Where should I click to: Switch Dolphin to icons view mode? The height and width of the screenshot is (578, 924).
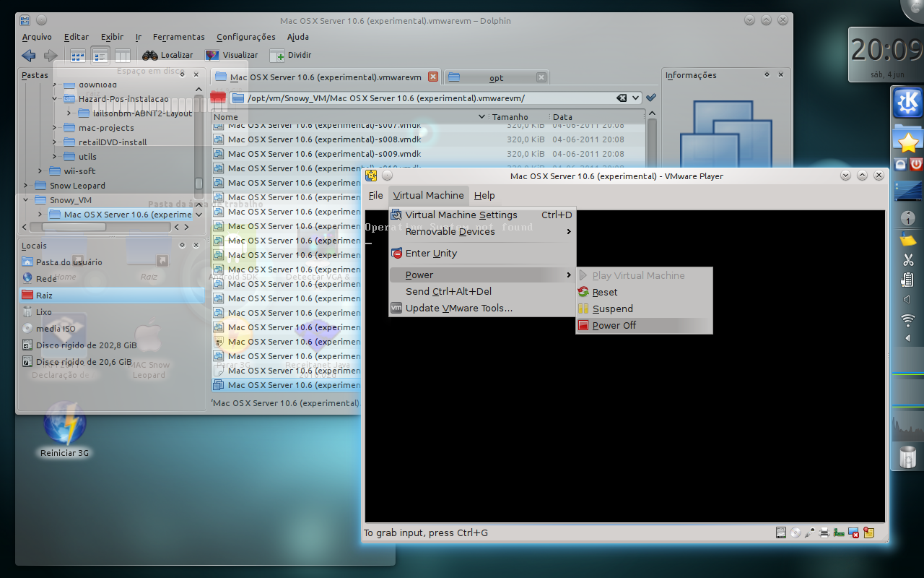pos(77,56)
